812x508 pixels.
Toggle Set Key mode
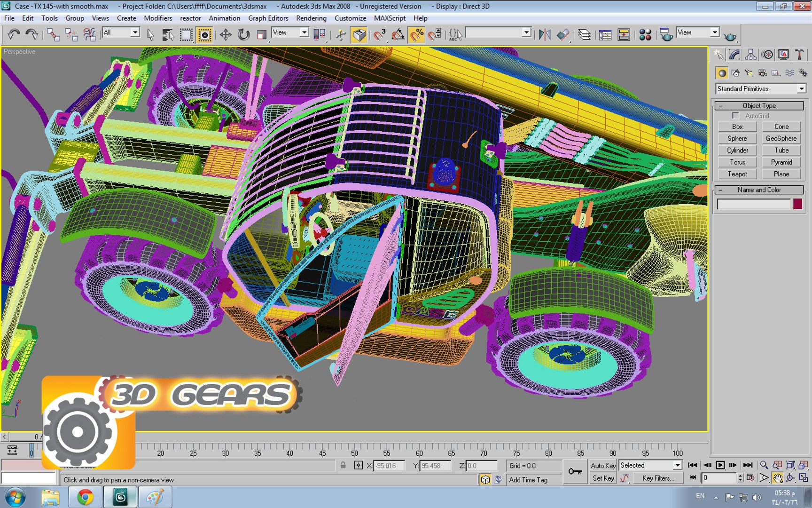(603, 478)
